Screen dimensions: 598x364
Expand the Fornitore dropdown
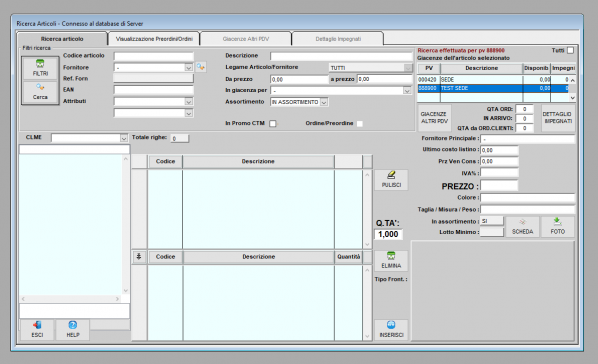(189, 68)
